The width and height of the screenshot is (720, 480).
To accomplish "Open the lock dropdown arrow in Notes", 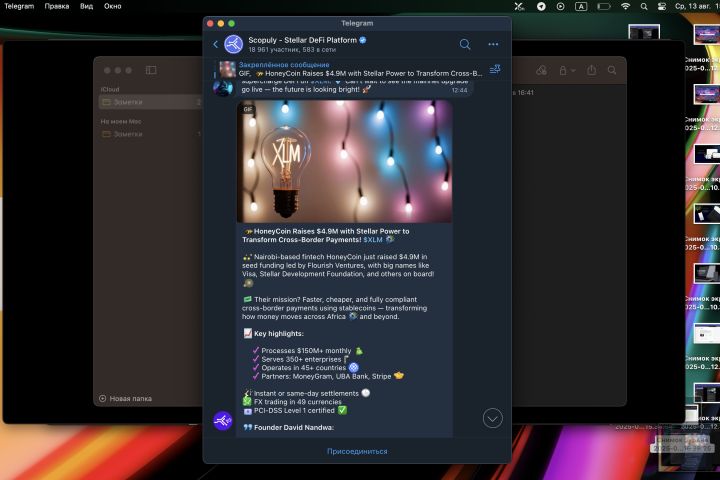I will pos(573,71).
